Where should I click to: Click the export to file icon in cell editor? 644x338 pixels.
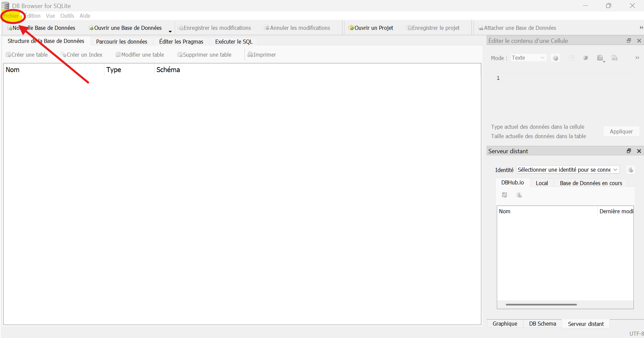pyautogui.click(x=614, y=58)
